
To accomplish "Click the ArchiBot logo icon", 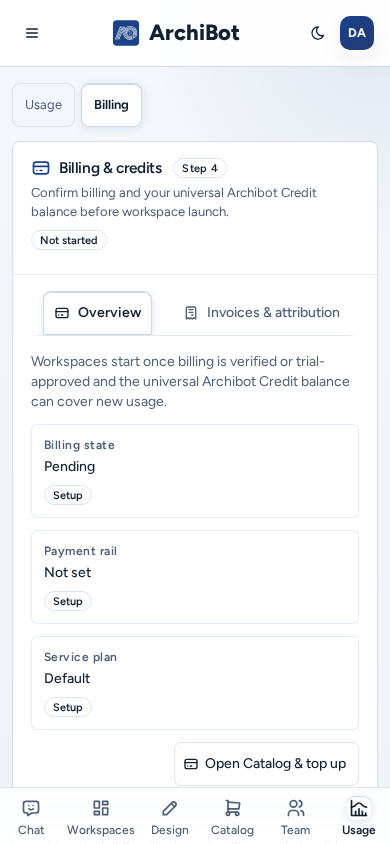I will pos(126,33).
